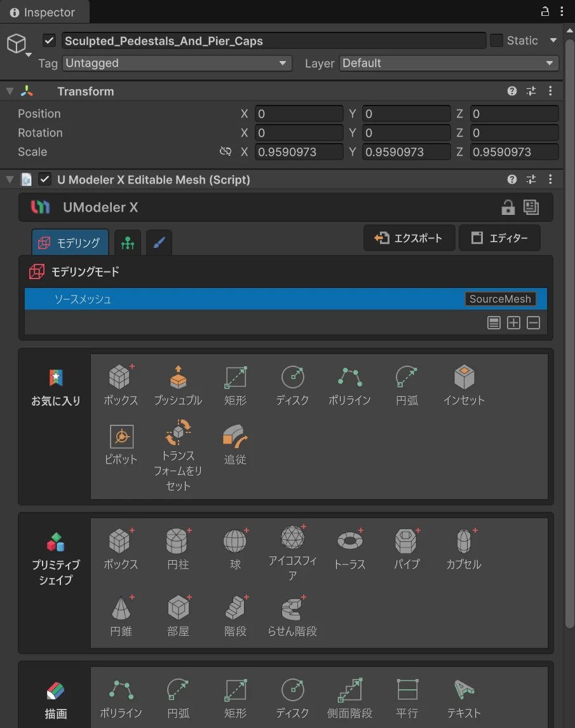Open Transform presets settings icon
This screenshot has height=728, width=575.
point(531,91)
